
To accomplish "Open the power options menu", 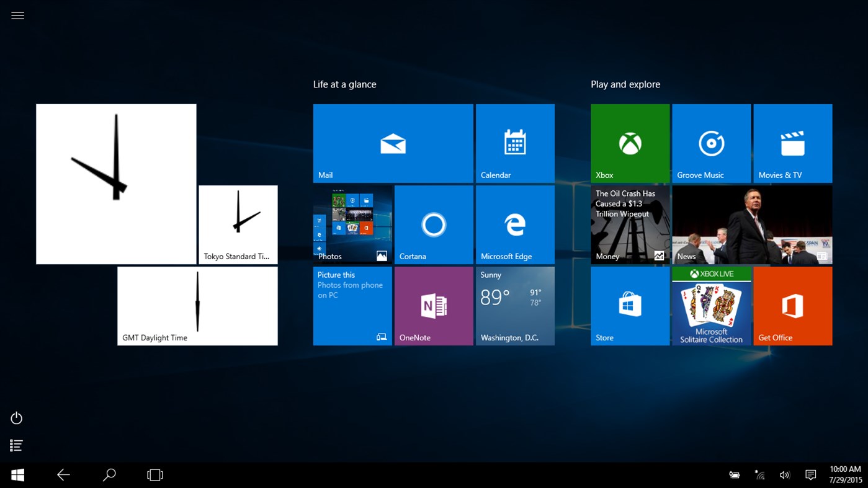I will pos(16,418).
